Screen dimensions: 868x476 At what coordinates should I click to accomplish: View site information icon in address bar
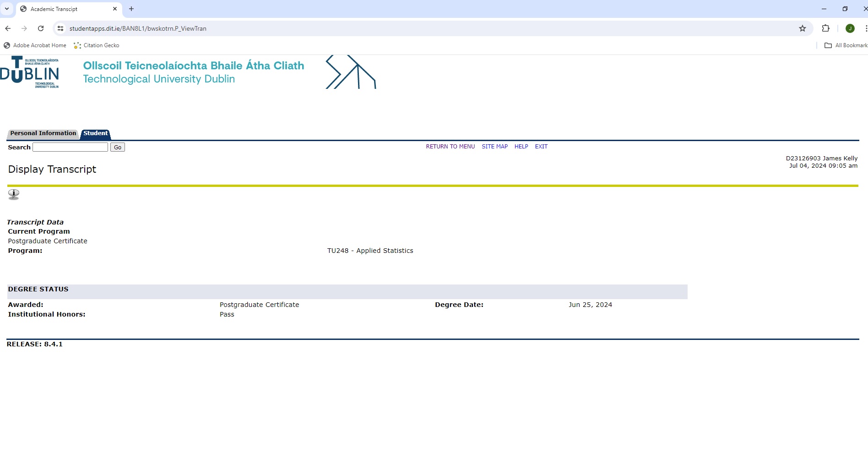tap(60, 28)
